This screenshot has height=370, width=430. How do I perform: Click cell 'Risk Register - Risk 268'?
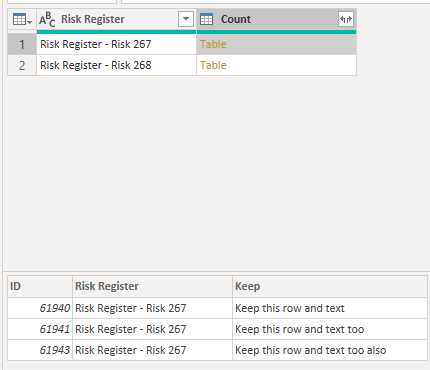click(116, 65)
